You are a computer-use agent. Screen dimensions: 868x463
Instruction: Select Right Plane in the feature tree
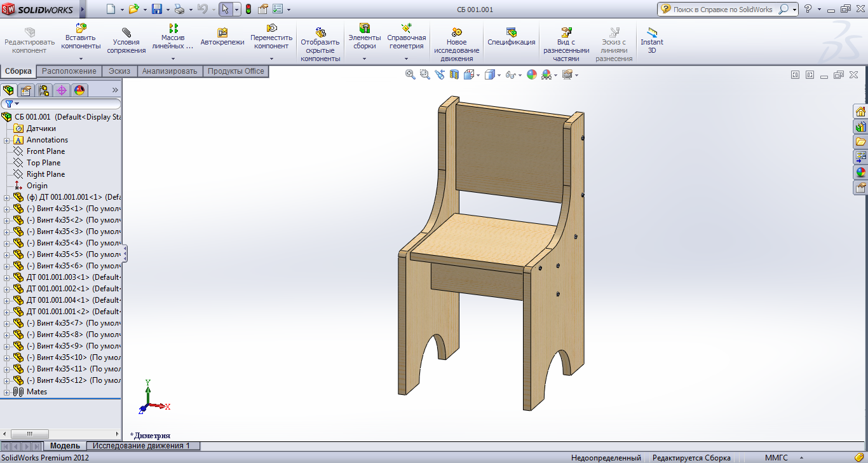click(46, 174)
